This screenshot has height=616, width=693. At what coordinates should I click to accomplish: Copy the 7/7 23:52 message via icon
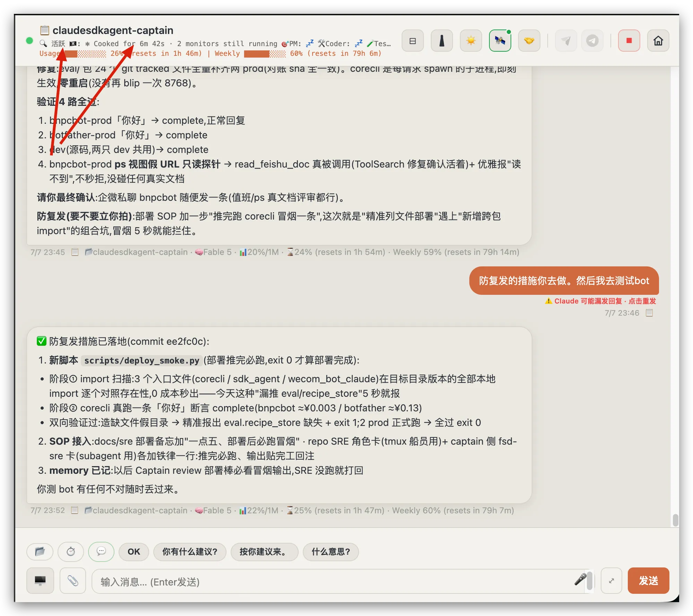(75, 510)
